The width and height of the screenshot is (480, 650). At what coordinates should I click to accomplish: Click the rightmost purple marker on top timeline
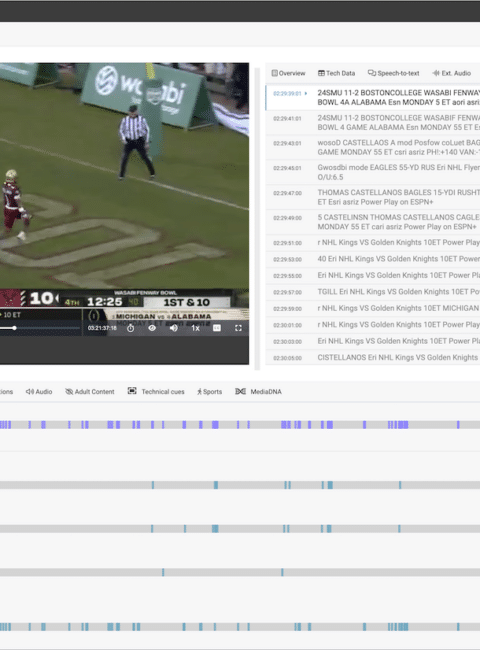click(458, 424)
